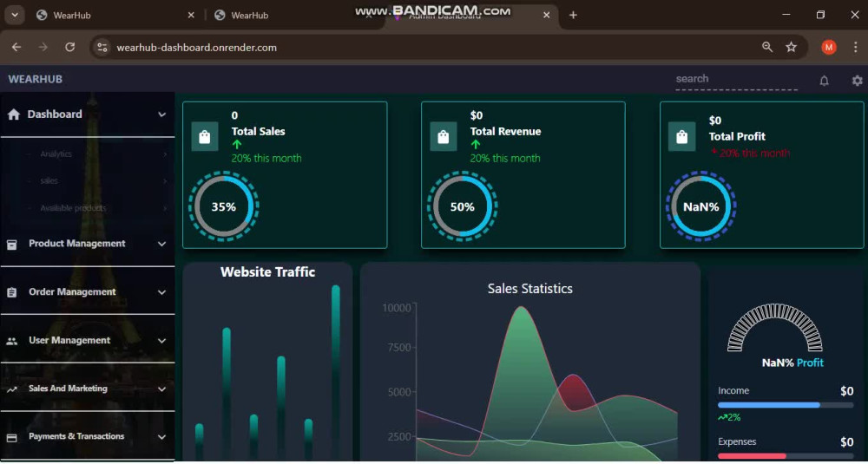Image resolution: width=868 pixels, height=464 pixels.
Task: Click the Total Profit shopping bag icon
Action: coord(682,137)
